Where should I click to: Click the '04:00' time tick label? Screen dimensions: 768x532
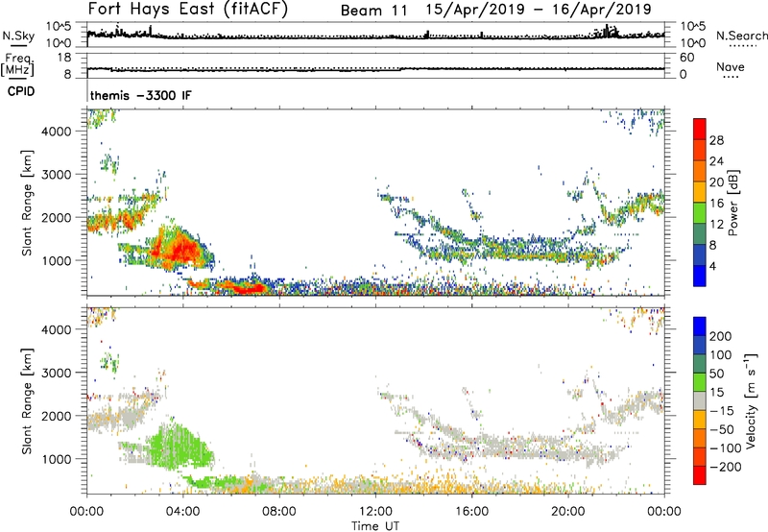coord(182,512)
